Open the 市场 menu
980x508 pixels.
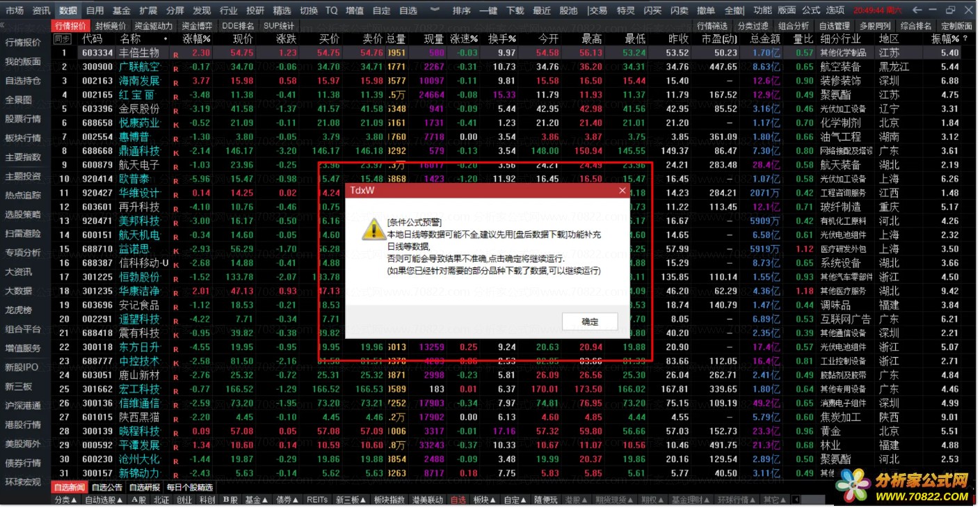[x=15, y=10]
